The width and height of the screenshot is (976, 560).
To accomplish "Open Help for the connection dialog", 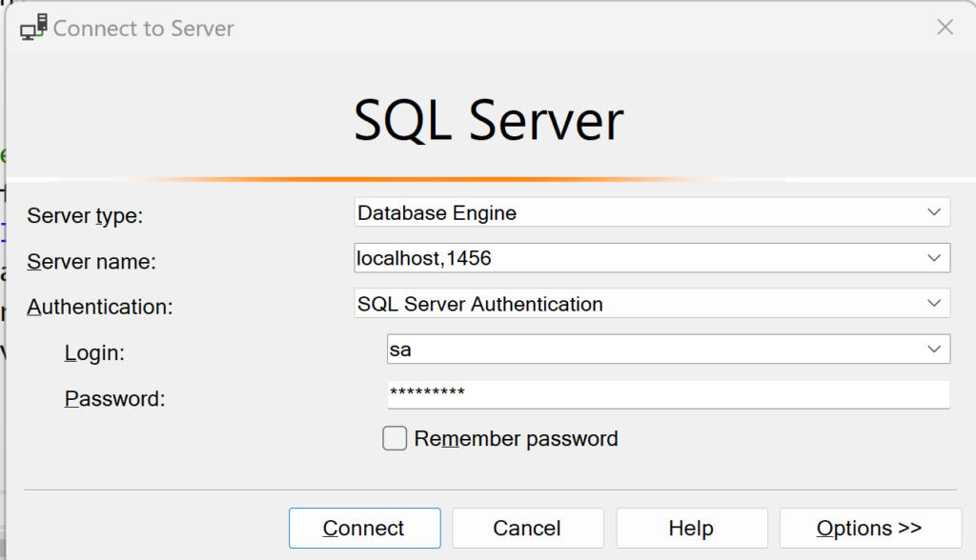I will point(691,528).
